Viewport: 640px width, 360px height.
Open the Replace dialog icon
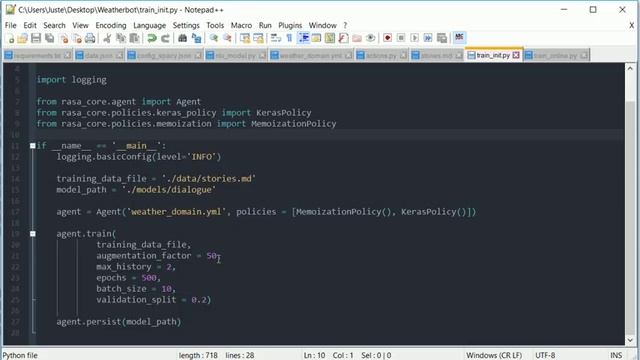click(x=196, y=38)
